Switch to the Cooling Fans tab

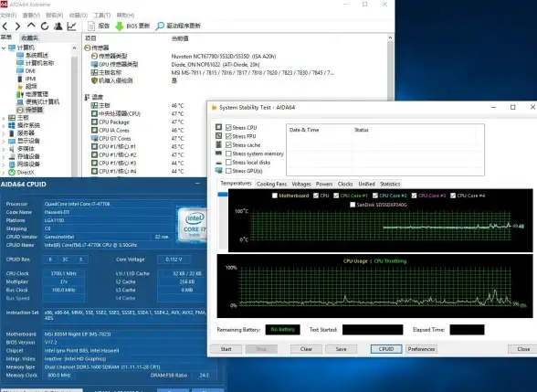[271, 184]
